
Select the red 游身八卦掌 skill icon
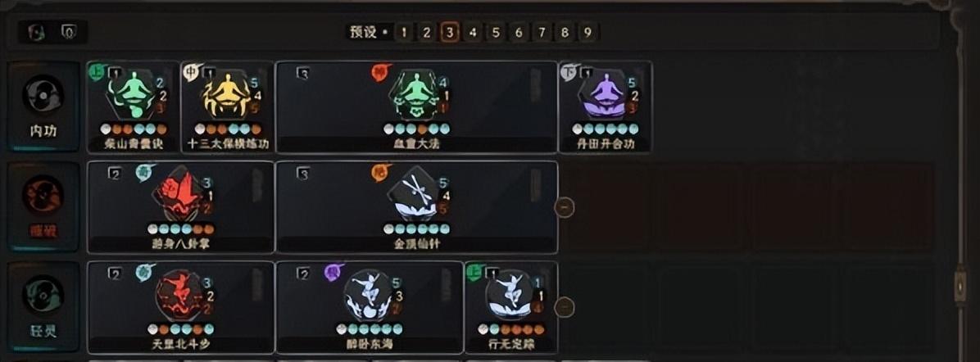click(x=180, y=194)
